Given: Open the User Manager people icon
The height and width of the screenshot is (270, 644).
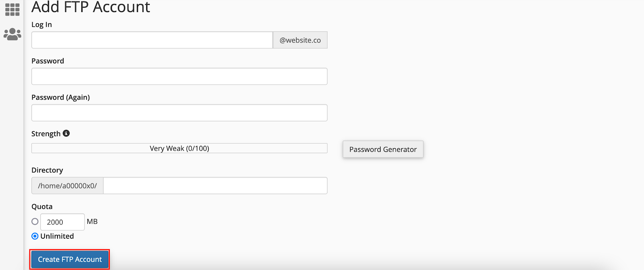Looking at the screenshot, I should (12, 34).
